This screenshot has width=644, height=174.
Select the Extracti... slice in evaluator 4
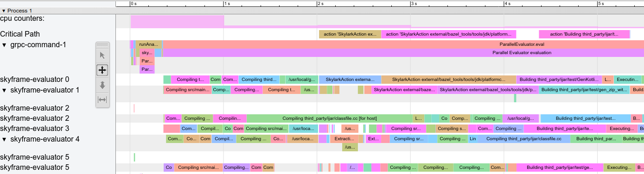tap(344, 139)
